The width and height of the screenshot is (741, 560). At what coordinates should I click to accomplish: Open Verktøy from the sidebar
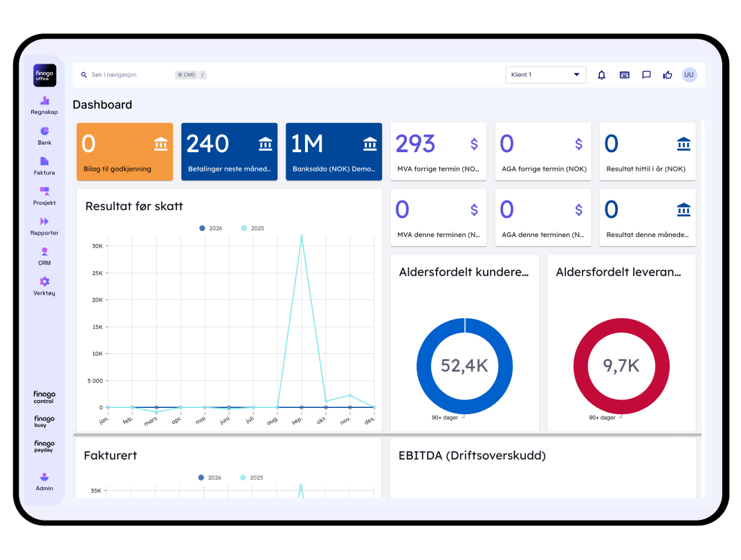pyautogui.click(x=44, y=287)
